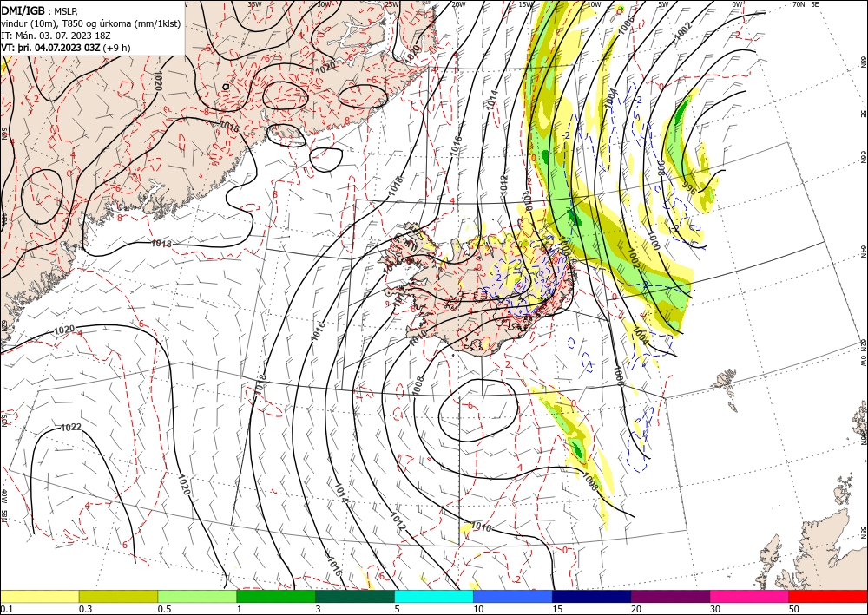The width and height of the screenshot is (868, 615).
Task: Select the dark green 3 mm legend swatch
Action: click(355, 596)
